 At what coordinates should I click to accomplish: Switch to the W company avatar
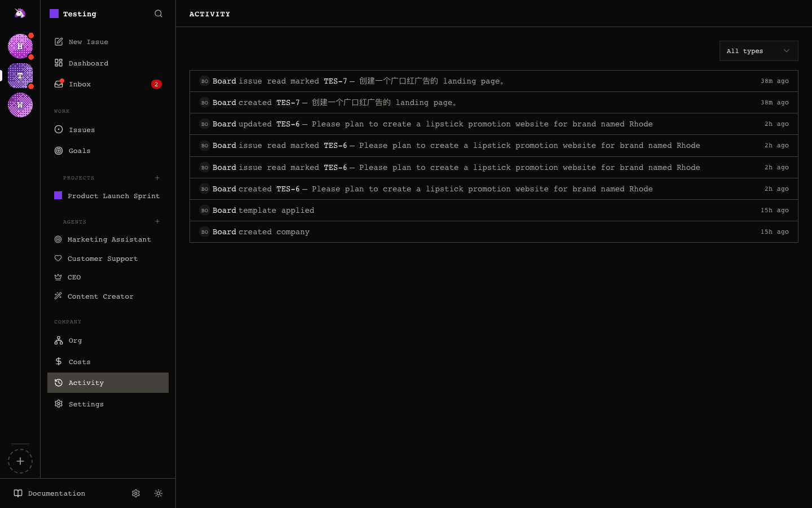click(x=20, y=105)
